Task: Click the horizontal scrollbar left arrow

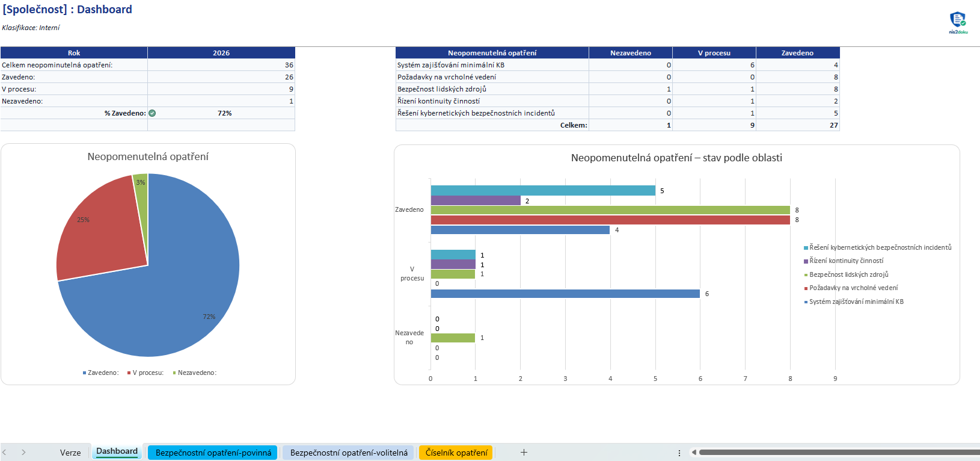Action: coord(694,453)
